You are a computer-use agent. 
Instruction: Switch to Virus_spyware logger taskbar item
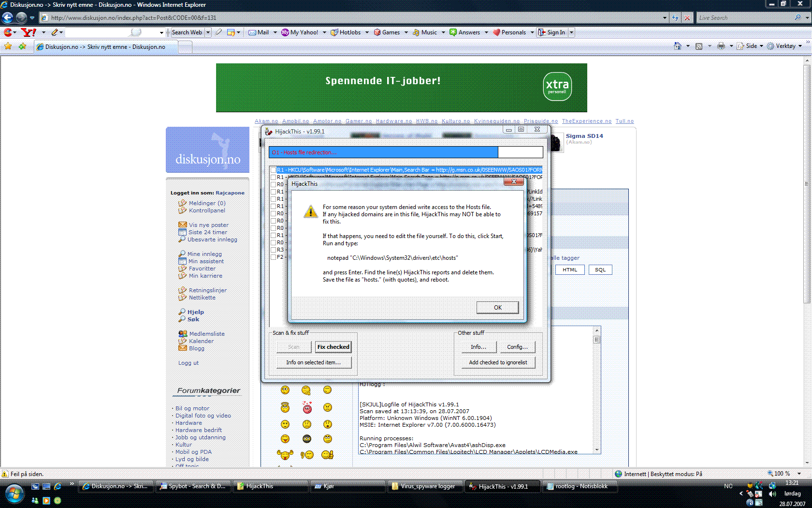[425, 486]
